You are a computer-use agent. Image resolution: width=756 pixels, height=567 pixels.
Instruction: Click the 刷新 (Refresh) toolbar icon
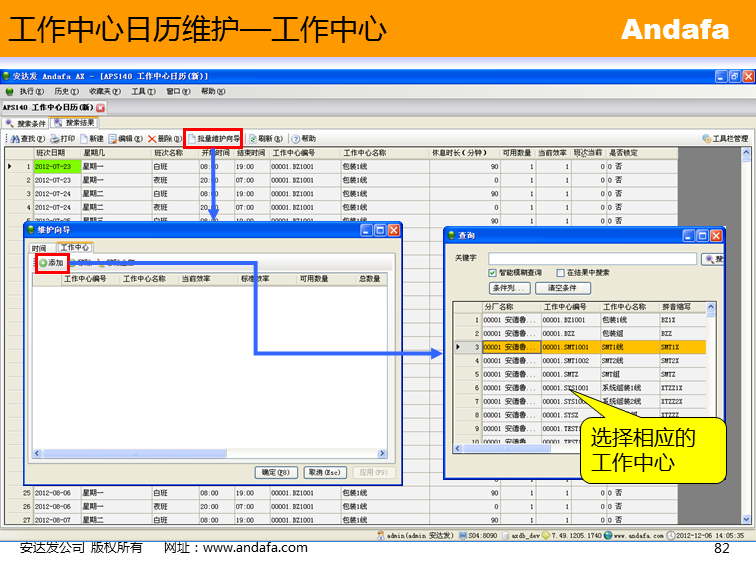click(x=261, y=139)
